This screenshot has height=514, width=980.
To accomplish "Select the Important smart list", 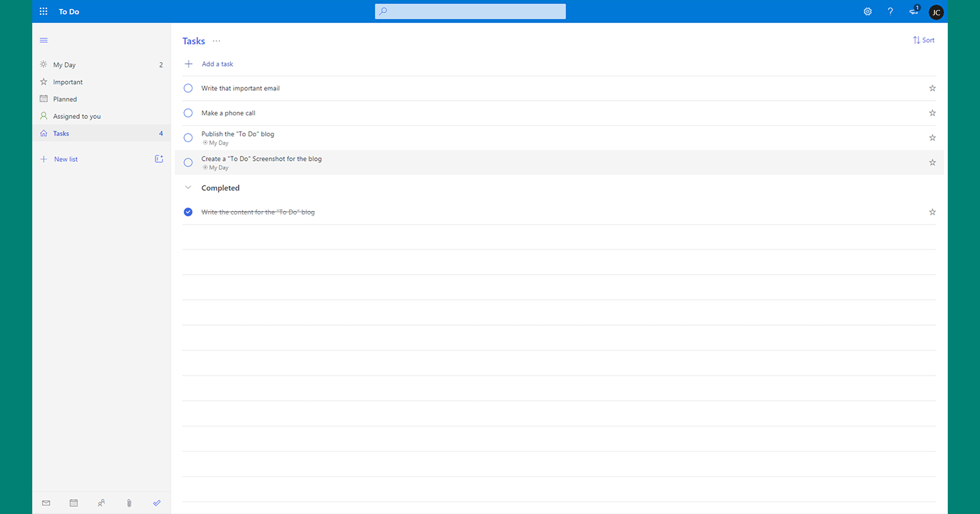I will (68, 81).
